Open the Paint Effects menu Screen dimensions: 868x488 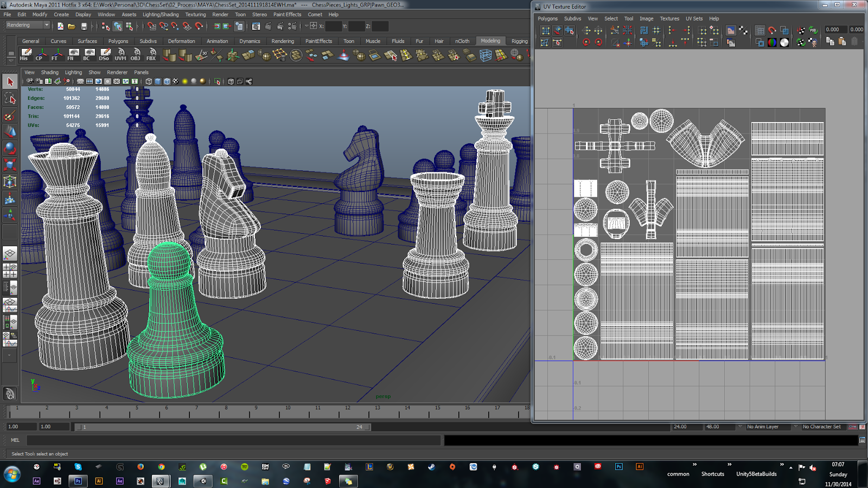(x=287, y=15)
